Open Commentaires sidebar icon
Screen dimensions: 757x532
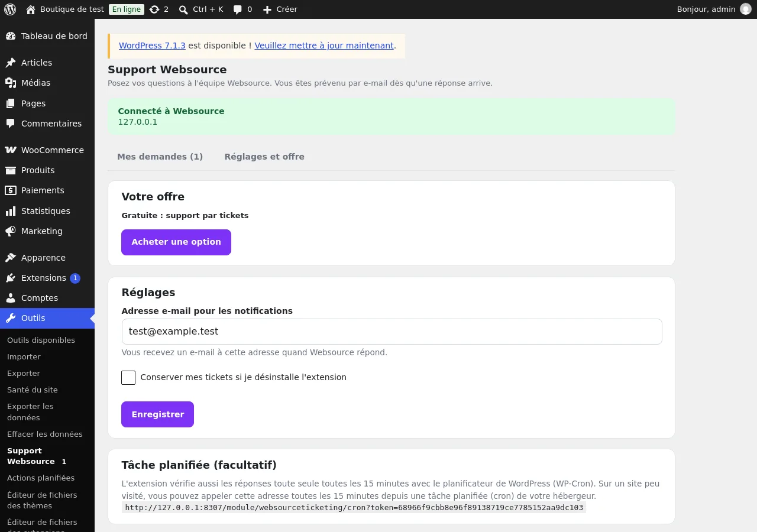(11, 124)
